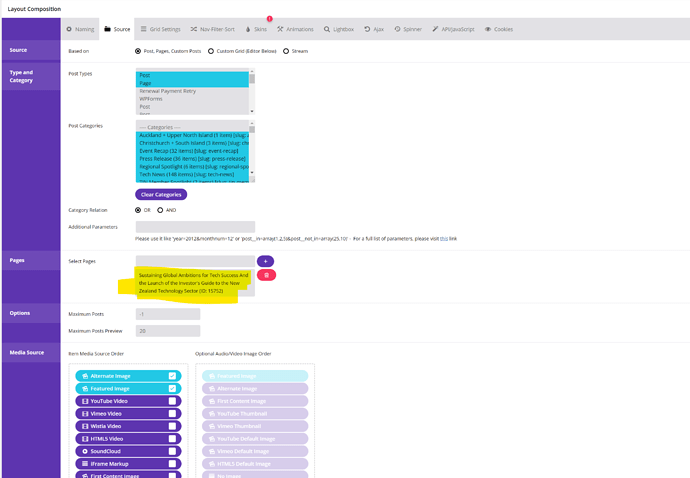Screen dimensions: 690x478
Task: Select the AND category relation radio
Action: (x=160, y=210)
